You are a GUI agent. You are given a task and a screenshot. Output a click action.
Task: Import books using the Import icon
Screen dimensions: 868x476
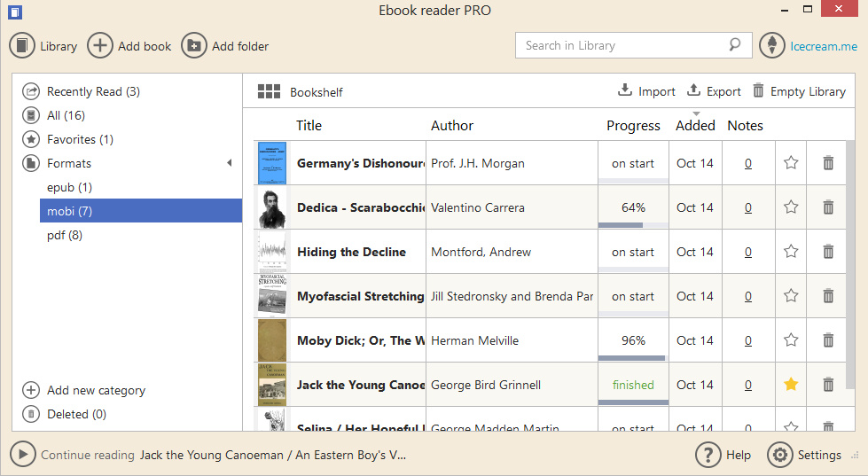point(625,90)
